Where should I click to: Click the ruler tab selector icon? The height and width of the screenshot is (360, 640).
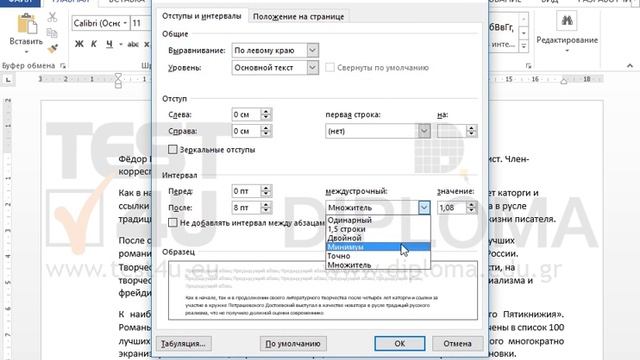click(8, 80)
